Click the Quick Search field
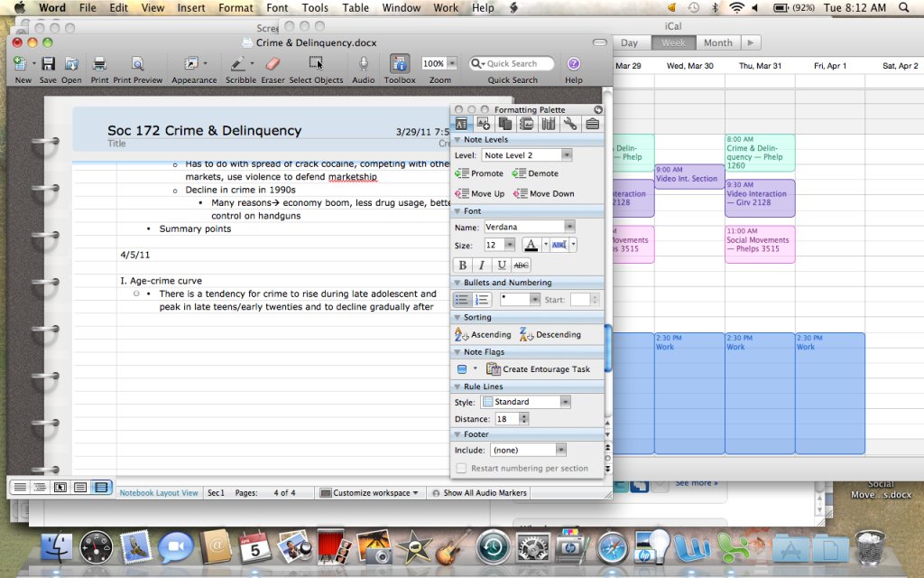 pos(512,63)
